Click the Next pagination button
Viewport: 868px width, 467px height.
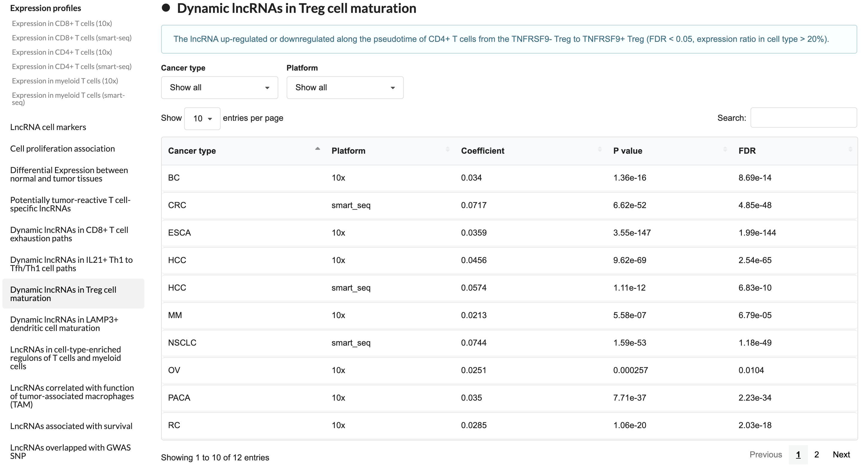coord(841,454)
